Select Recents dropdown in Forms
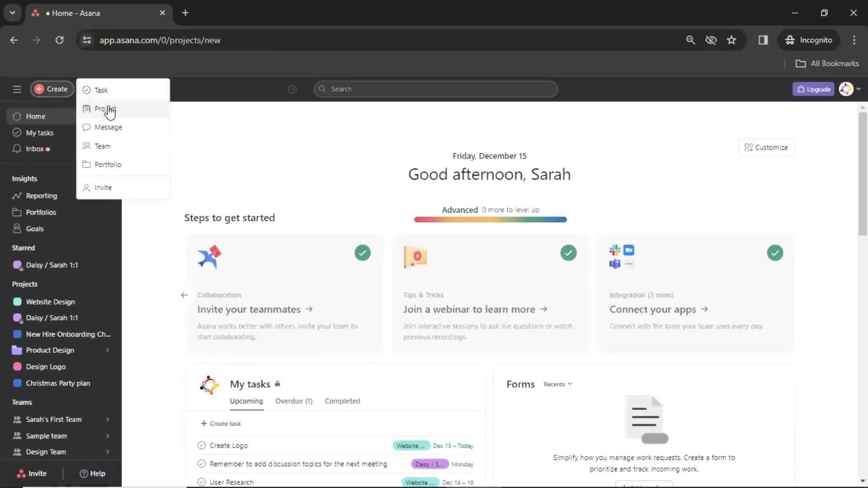This screenshot has width=868, height=488. tap(557, 384)
